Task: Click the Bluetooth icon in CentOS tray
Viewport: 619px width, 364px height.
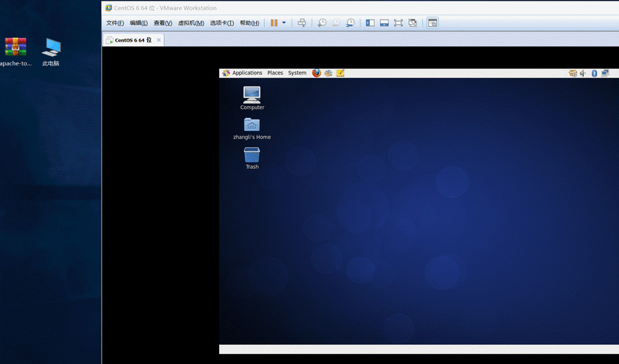Action: coord(594,73)
